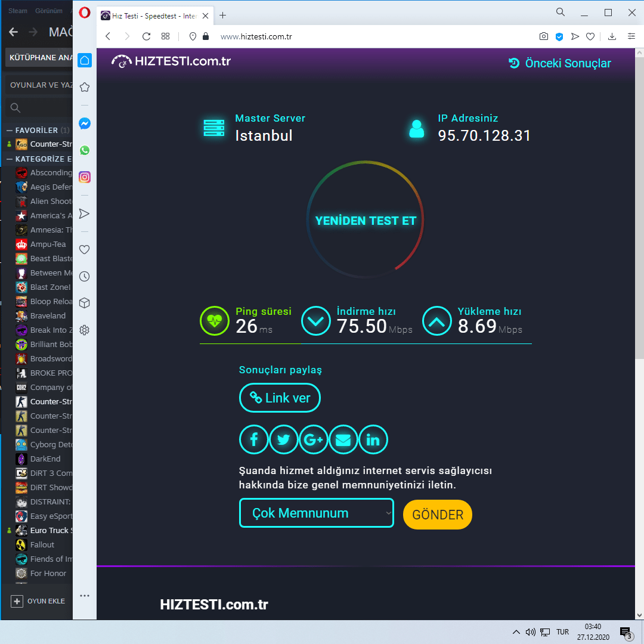
Task: Open volume control in system tray
Action: coord(530,632)
